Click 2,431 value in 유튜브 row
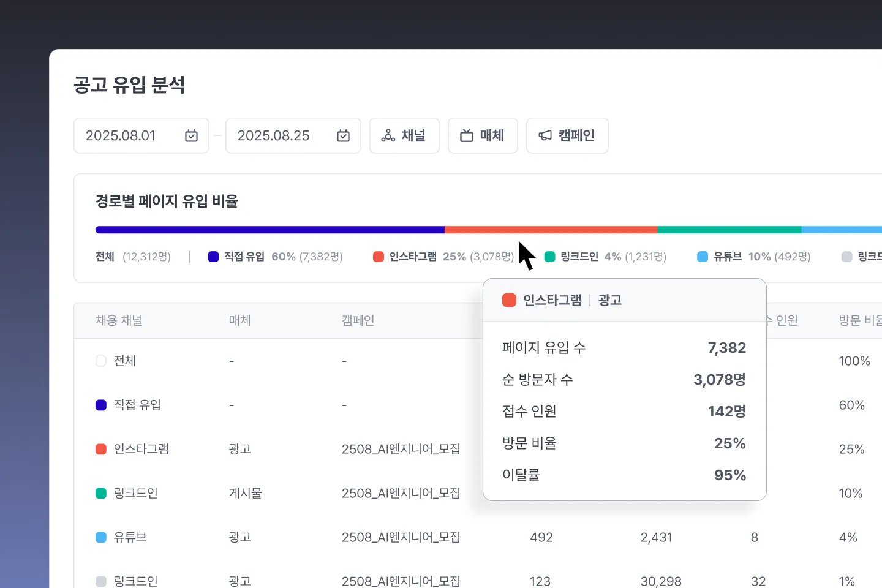 coord(657,537)
